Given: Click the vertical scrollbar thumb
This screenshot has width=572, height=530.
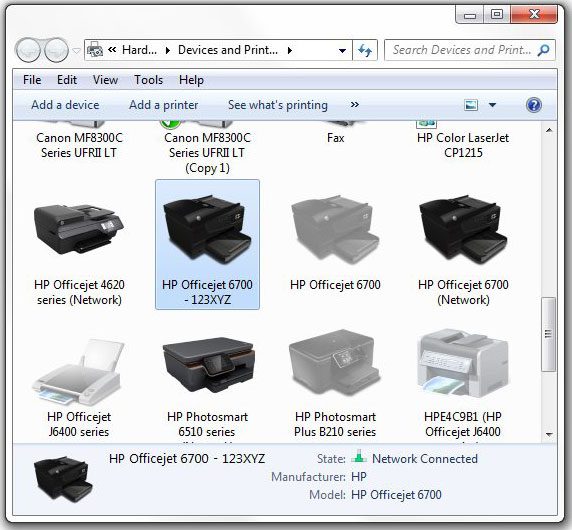Looking at the screenshot, I should 549,334.
